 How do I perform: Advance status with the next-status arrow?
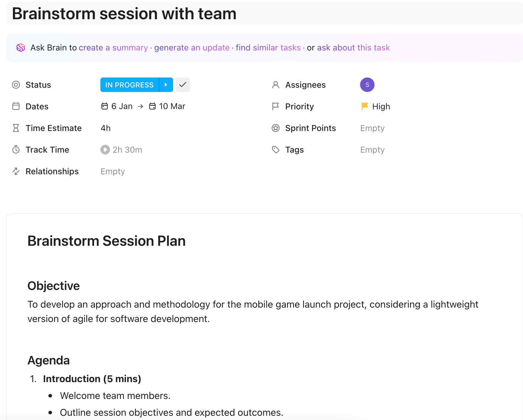coord(166,85)
